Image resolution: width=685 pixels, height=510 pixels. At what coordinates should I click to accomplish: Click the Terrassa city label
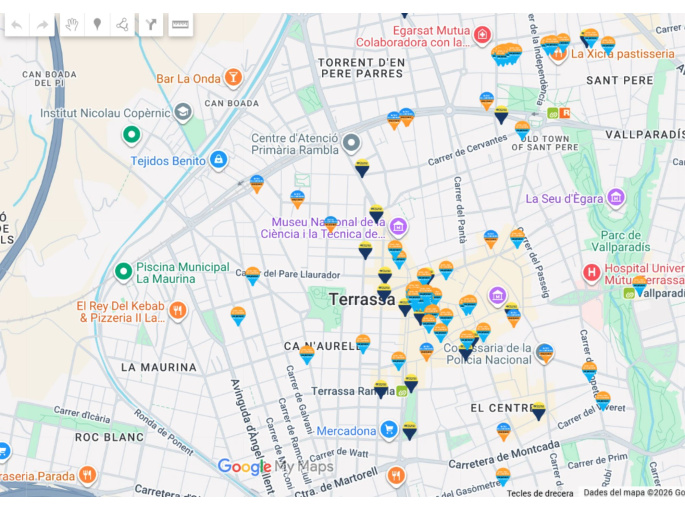point(362,300)
